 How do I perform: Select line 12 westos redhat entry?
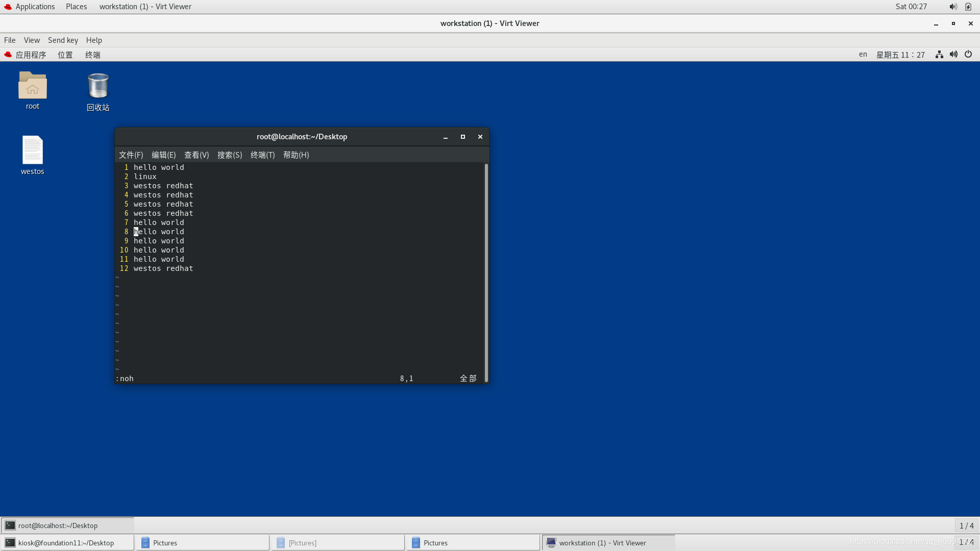(163, 268)
